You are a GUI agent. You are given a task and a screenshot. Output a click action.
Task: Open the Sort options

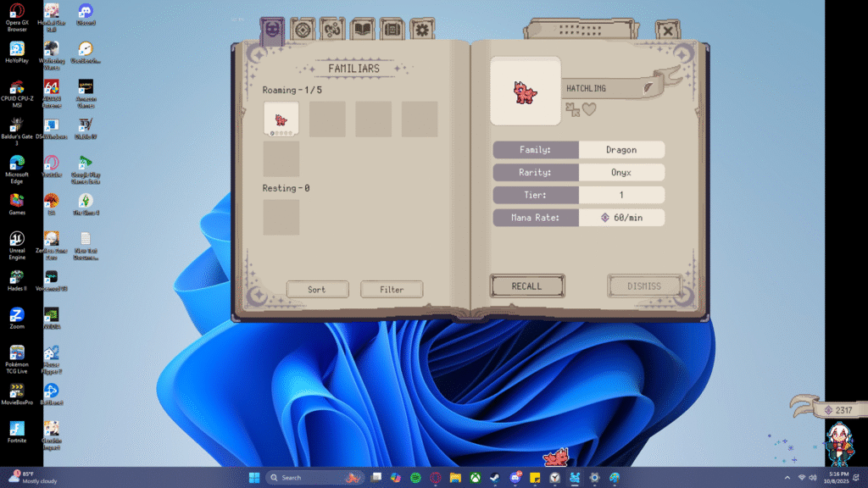[x=316, y=290]
